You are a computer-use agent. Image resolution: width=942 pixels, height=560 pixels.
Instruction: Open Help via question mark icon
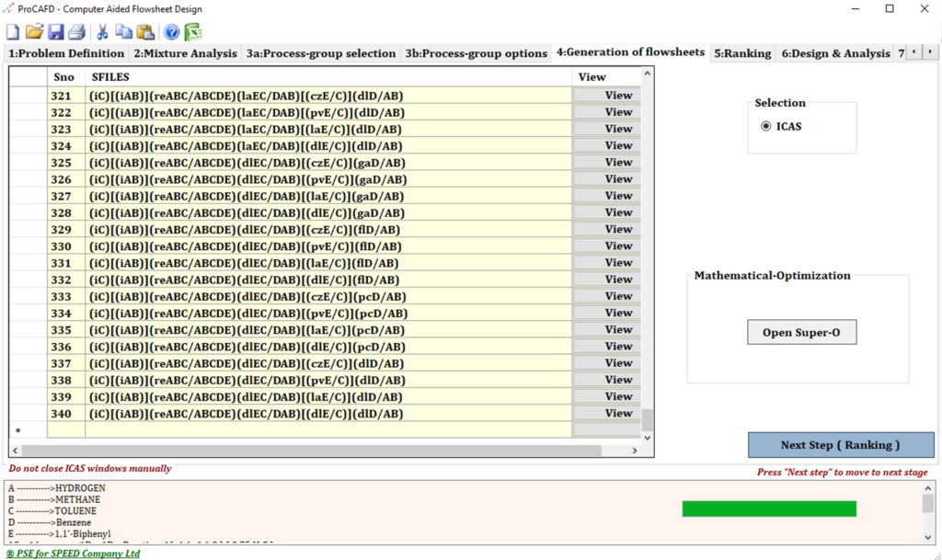171,32
